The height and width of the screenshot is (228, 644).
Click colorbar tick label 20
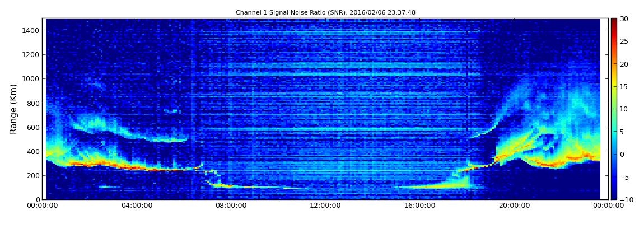click(x=624, y=64)
